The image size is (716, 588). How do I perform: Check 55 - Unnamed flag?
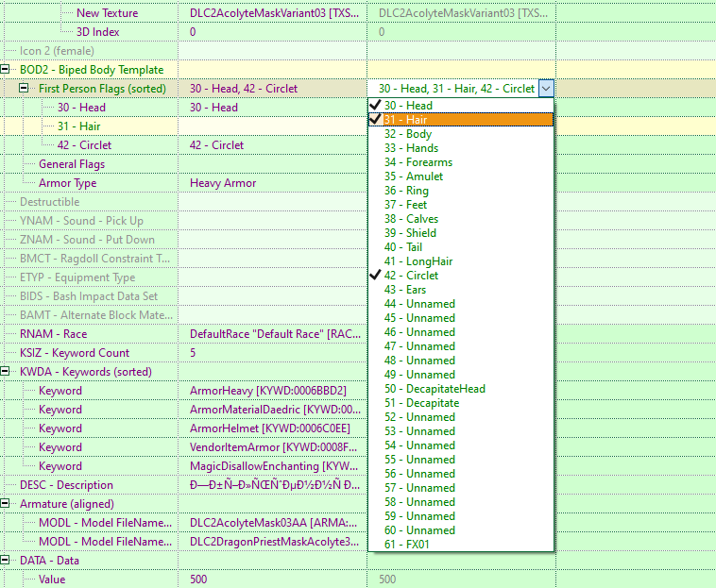click(461, 459)
